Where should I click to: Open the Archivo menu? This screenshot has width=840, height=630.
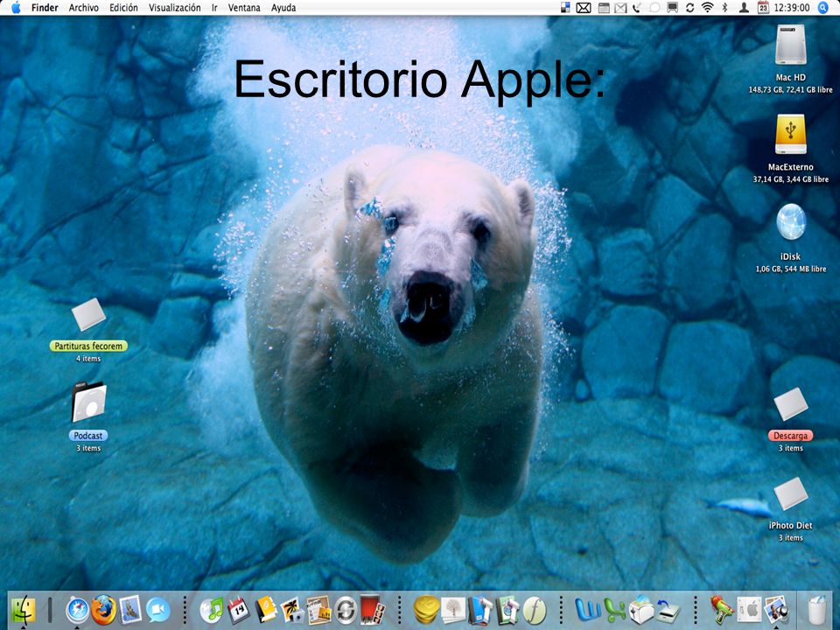(84, 8)
